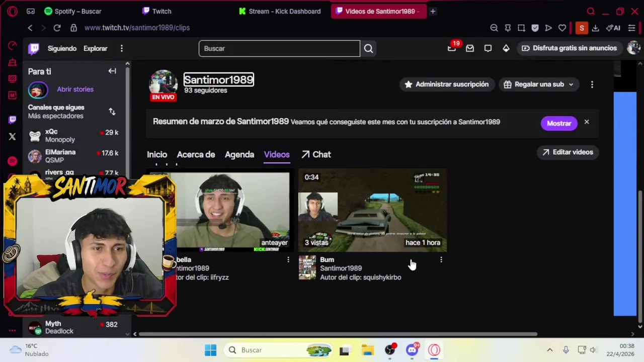
Task: Reload the Twitch page
Action: [x=57, y=28]
